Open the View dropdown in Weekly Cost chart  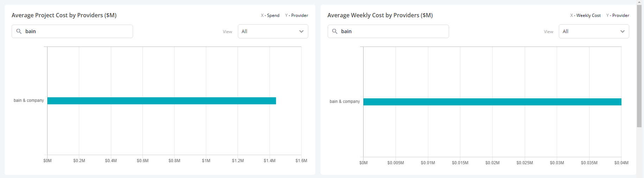point(594,31)
